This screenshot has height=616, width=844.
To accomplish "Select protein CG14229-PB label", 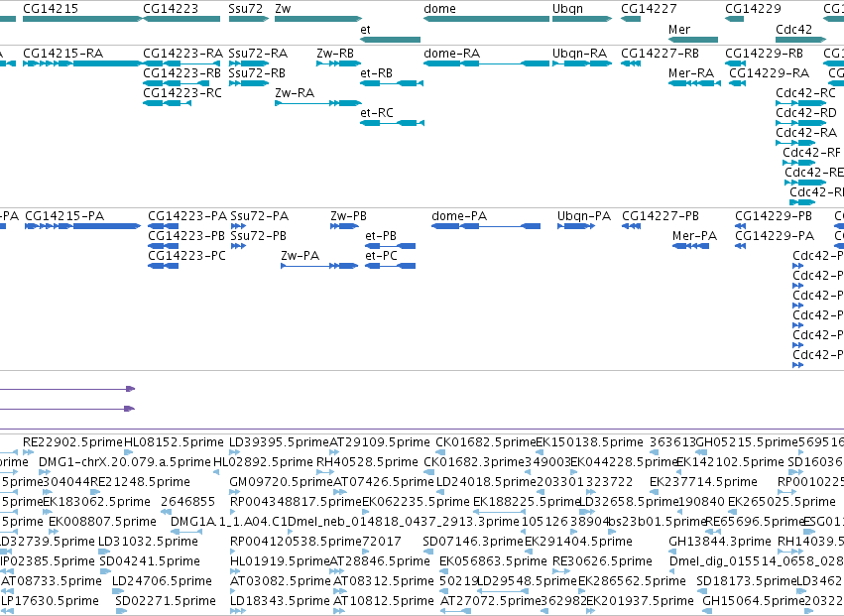I will pos(774,216).
